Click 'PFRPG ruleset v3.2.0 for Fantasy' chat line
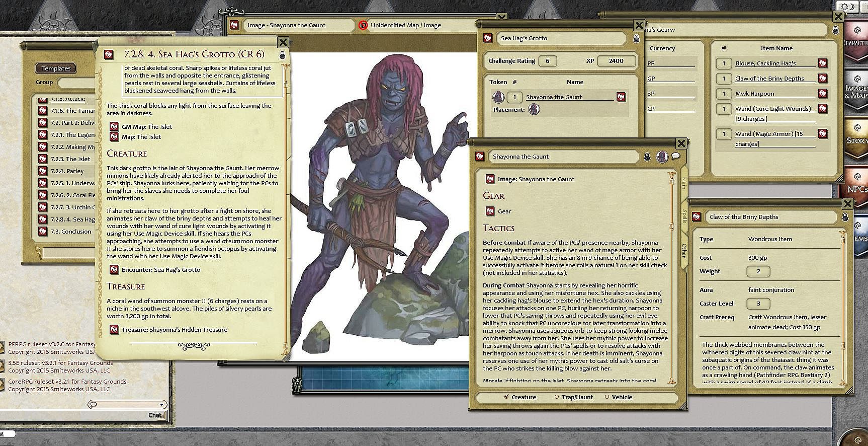The image size is (868, 446). [x=52, y=344]
